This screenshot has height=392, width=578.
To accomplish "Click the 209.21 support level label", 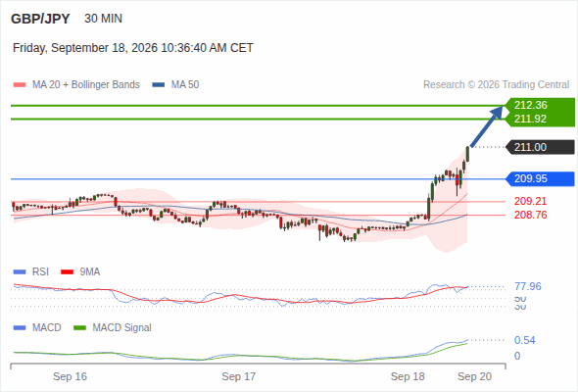I will click(x=530, y=201).
